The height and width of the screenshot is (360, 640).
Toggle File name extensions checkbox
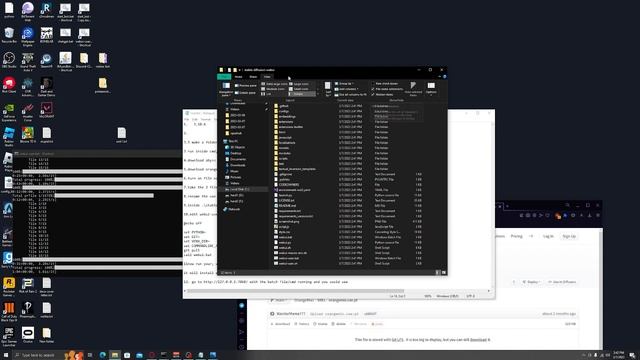pyautogui.click(x=387, y=89)
